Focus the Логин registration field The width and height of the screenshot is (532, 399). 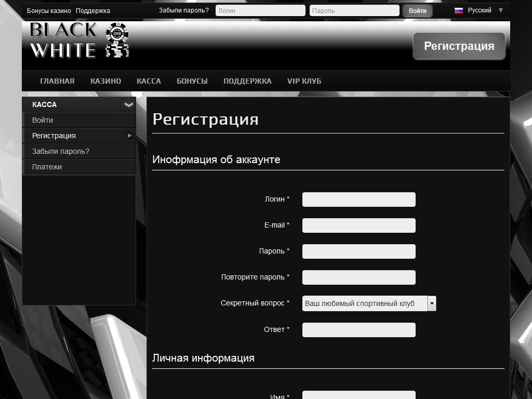[x=358, y=199]
